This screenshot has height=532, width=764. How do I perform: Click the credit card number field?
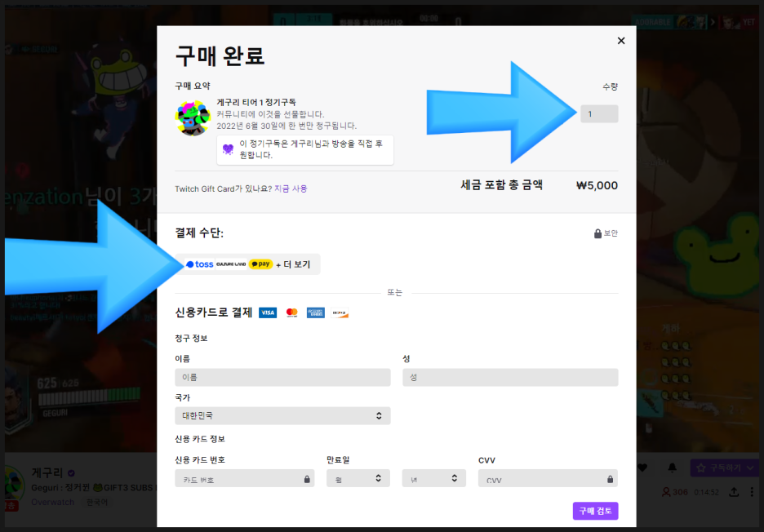click(245, 478)
